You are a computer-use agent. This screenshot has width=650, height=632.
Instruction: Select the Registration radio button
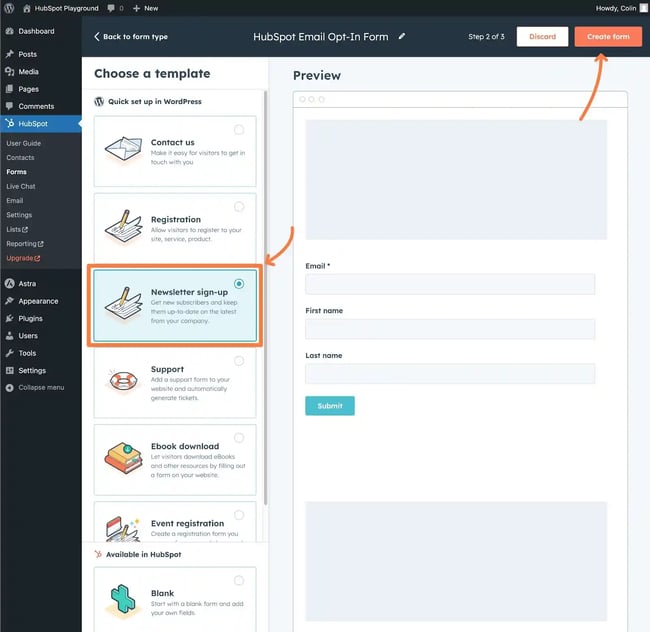tap(239, 206)
